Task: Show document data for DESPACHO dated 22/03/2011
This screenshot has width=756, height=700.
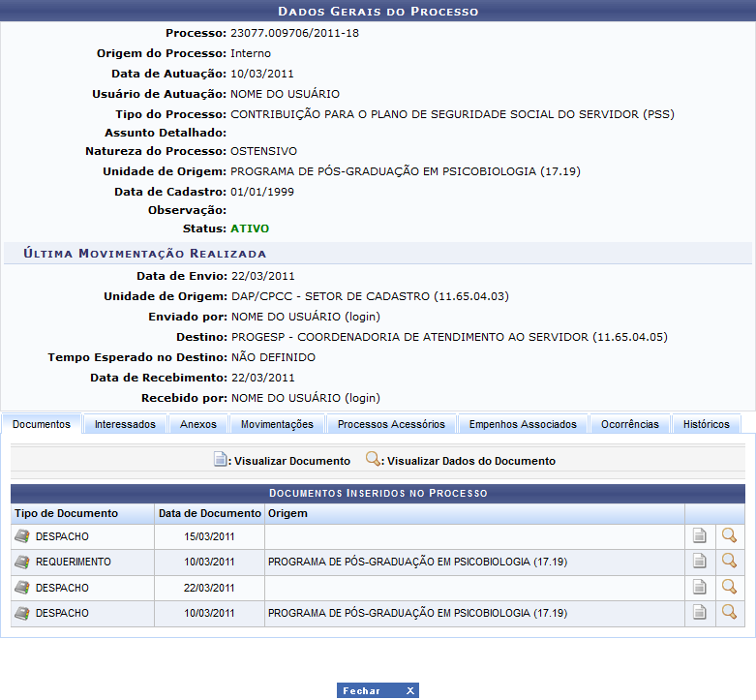Action: click(729, 587)
